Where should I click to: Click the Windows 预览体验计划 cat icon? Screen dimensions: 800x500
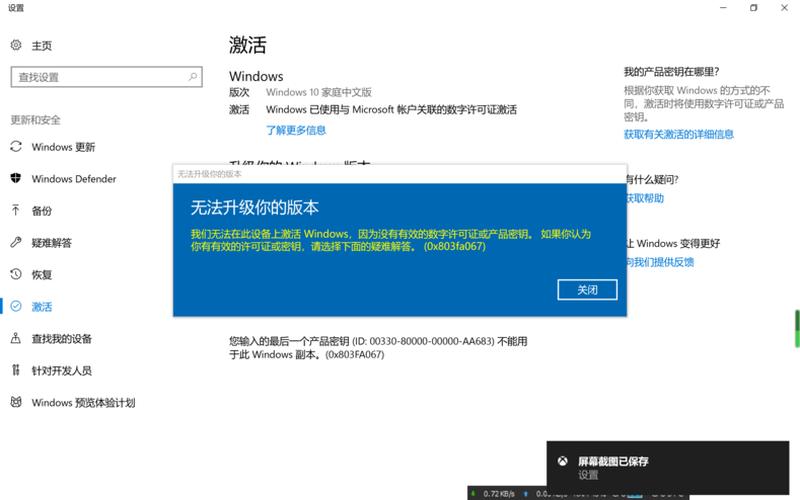pos(16,402)
